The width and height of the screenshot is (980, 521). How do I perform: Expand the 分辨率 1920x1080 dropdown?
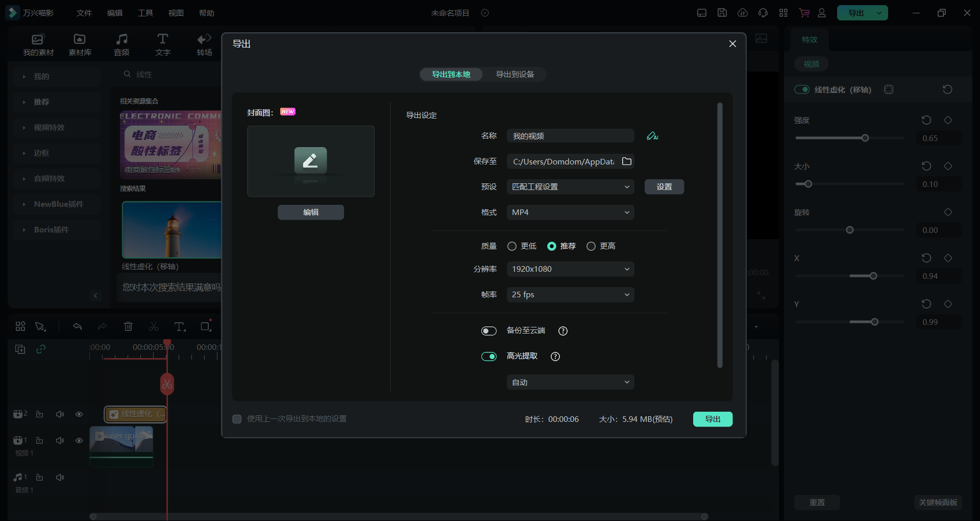tap(570, 269)
